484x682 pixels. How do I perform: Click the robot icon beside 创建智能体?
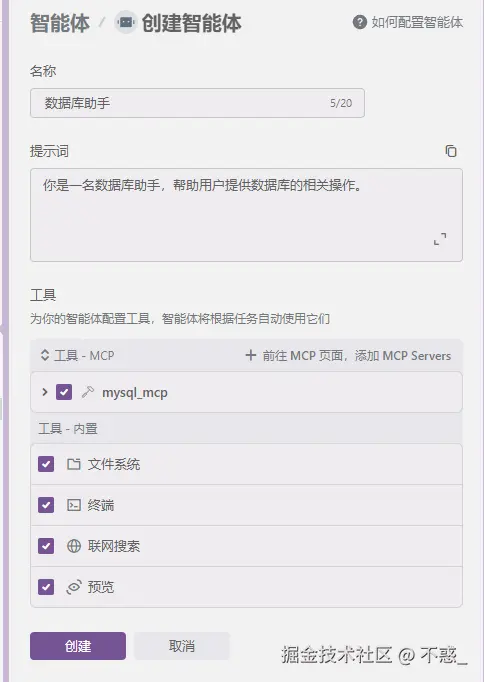[x=126, y=22]
